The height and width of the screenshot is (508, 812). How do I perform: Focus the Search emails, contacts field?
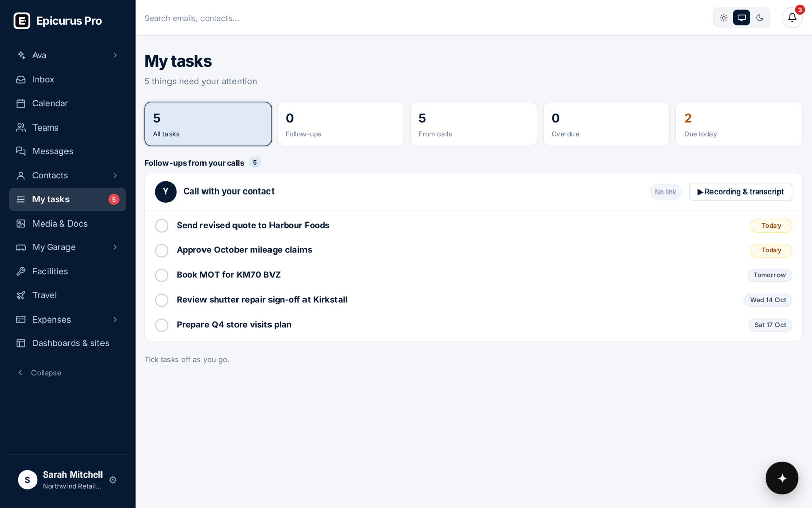pyautogui.click(x=424, y=18)
